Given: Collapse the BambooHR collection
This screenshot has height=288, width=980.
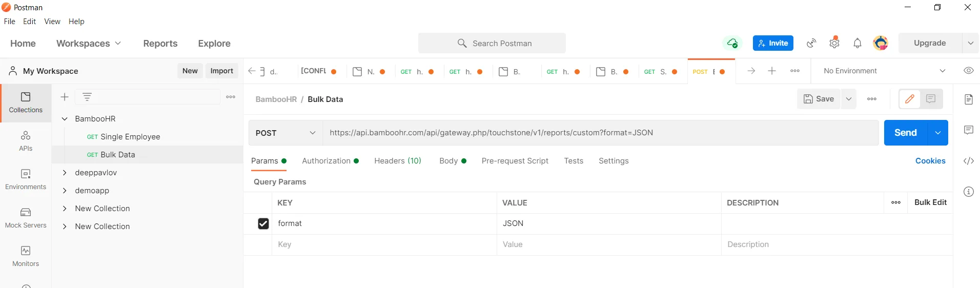Looking at the screenshot, I should pos(65,119).
